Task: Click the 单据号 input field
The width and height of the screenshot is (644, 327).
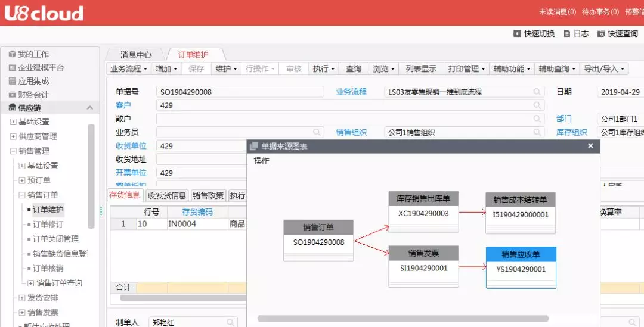Action: [240, 92]
